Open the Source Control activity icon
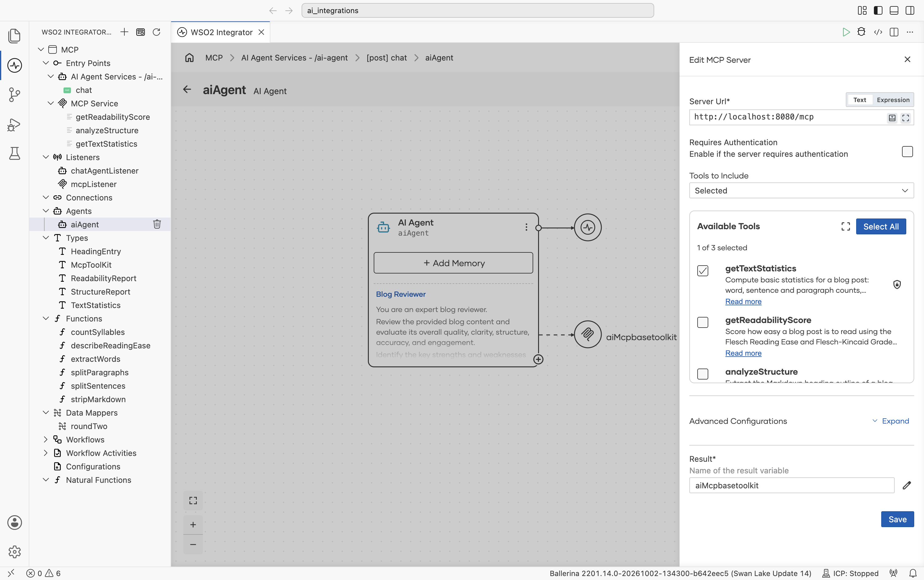Screen dimensions: 924x580 coord(14,95)
